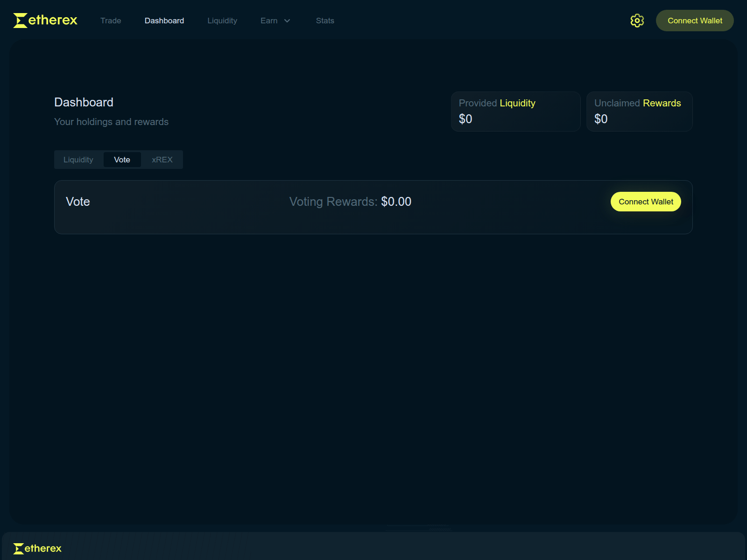Click the chevron arrow beside Earn

[x=287, y=21]
